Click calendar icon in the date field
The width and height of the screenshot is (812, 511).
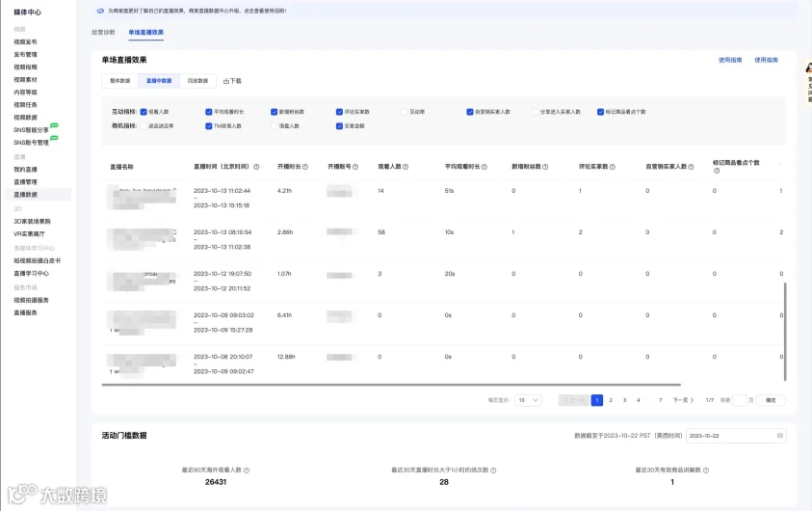pos(780,436)
